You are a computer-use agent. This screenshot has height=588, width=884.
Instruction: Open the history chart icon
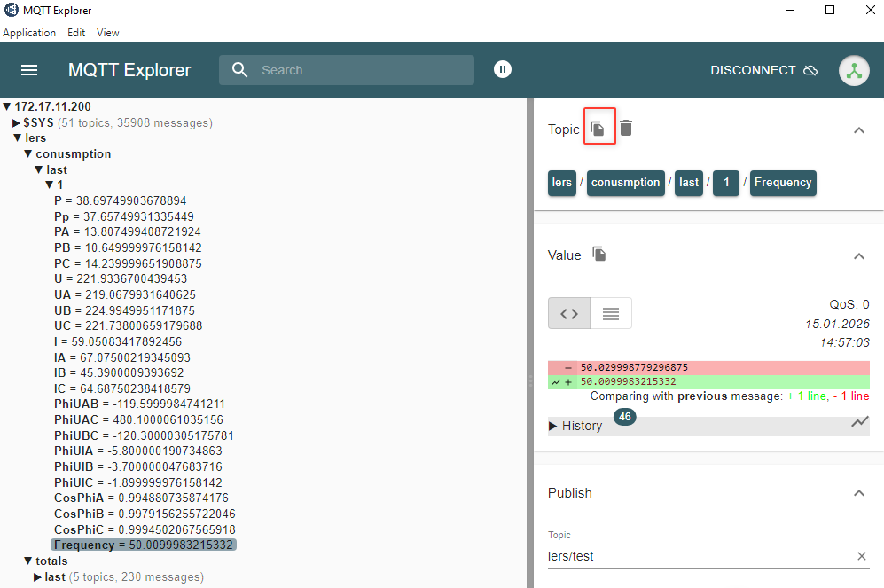tap(859, 422)
